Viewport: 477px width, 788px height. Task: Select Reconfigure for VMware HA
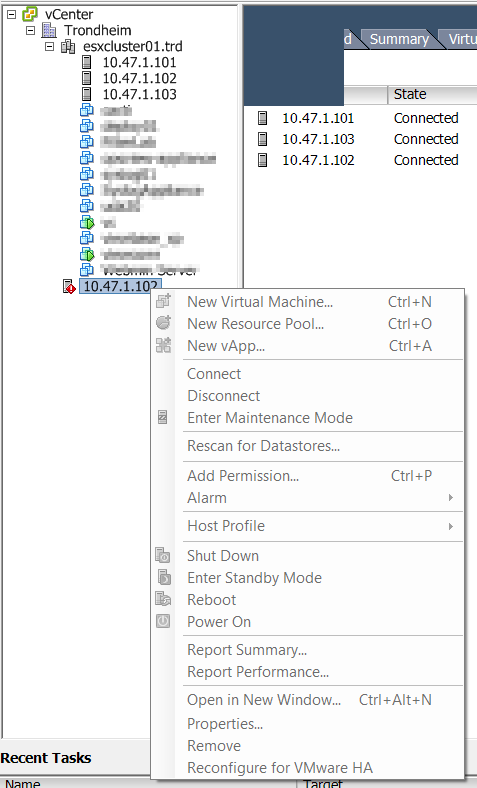pos(279,767)
